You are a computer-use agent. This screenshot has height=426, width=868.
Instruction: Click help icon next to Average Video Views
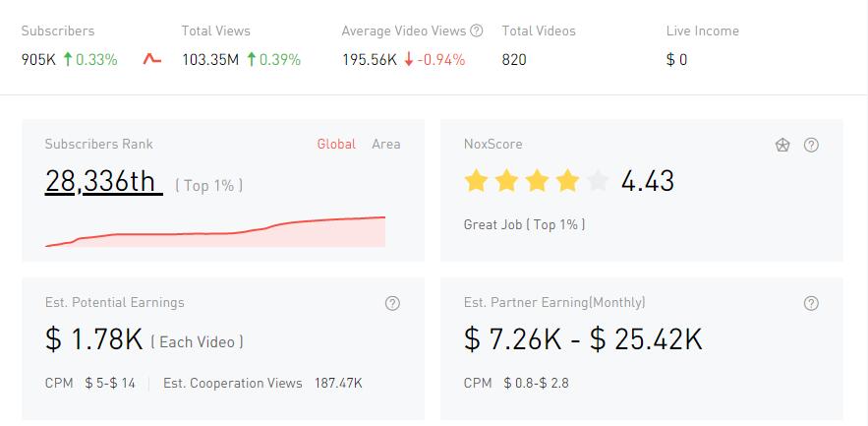(x=477, y=30)
